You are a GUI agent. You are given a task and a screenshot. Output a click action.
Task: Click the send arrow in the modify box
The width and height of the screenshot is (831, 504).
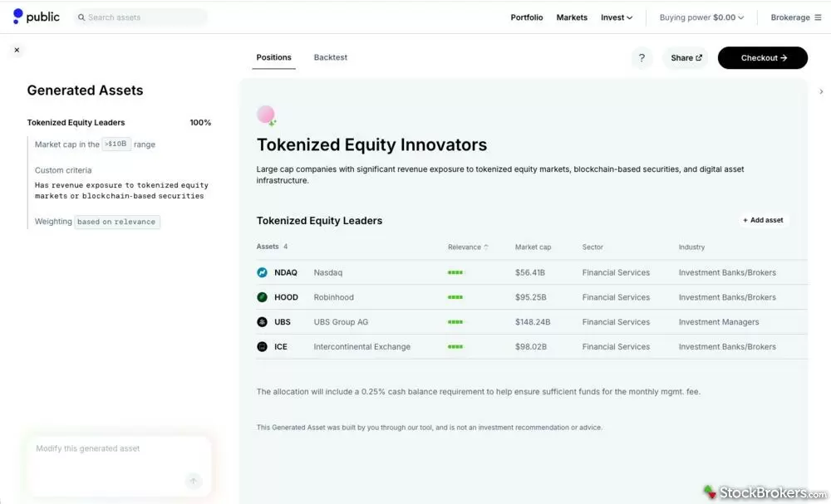194,481
